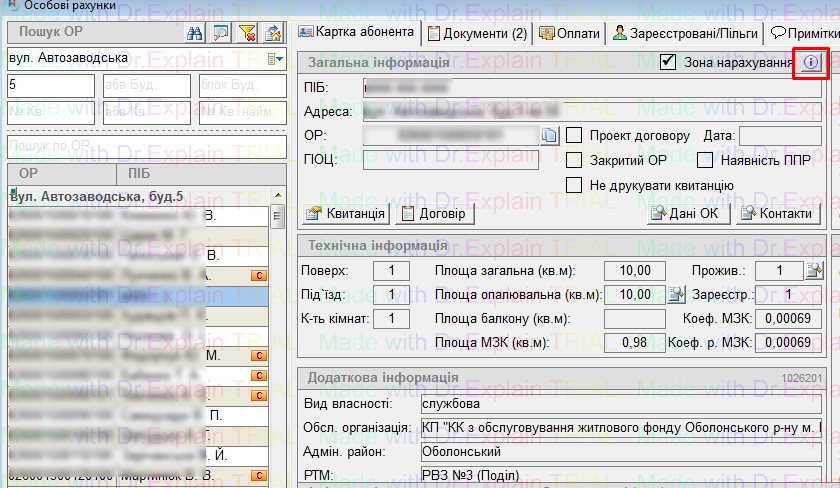Copy the ОР number with copy icon
840x488 pixels.
click(549, 135)
